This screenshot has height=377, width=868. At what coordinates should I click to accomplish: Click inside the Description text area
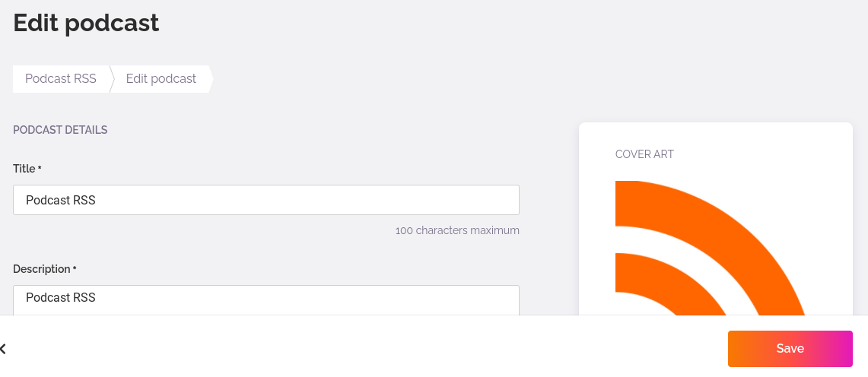(266, 300)
